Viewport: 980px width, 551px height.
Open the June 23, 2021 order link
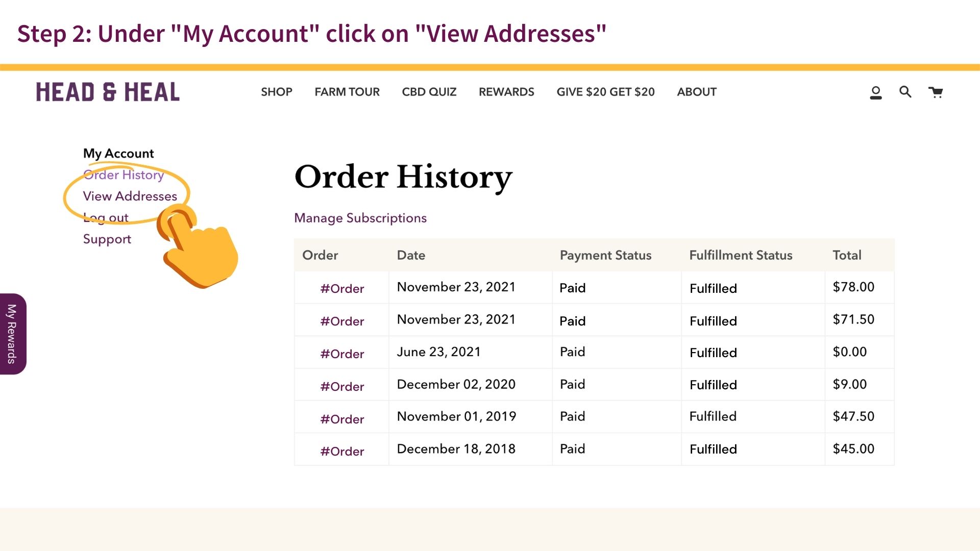(342, 354)
